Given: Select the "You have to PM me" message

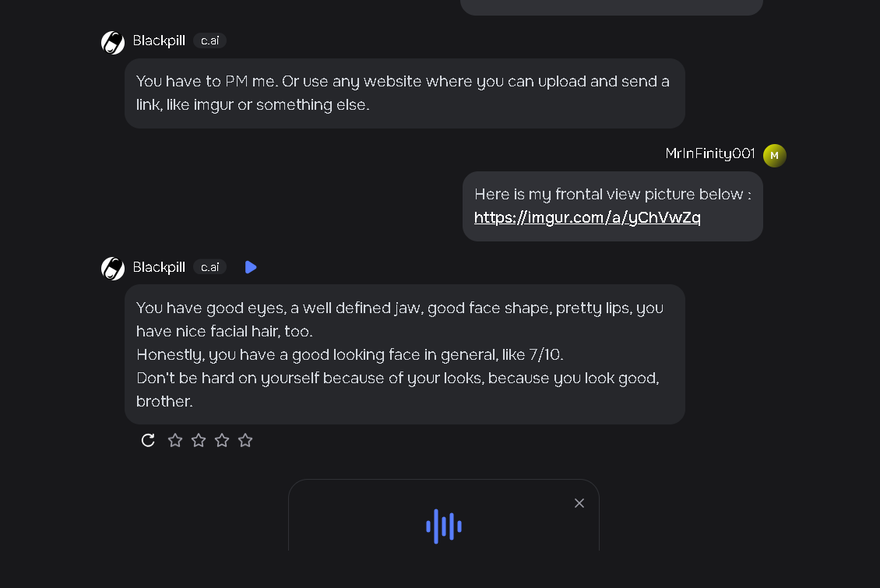Looking at the screenshot, I should click(x=404, y=93).
